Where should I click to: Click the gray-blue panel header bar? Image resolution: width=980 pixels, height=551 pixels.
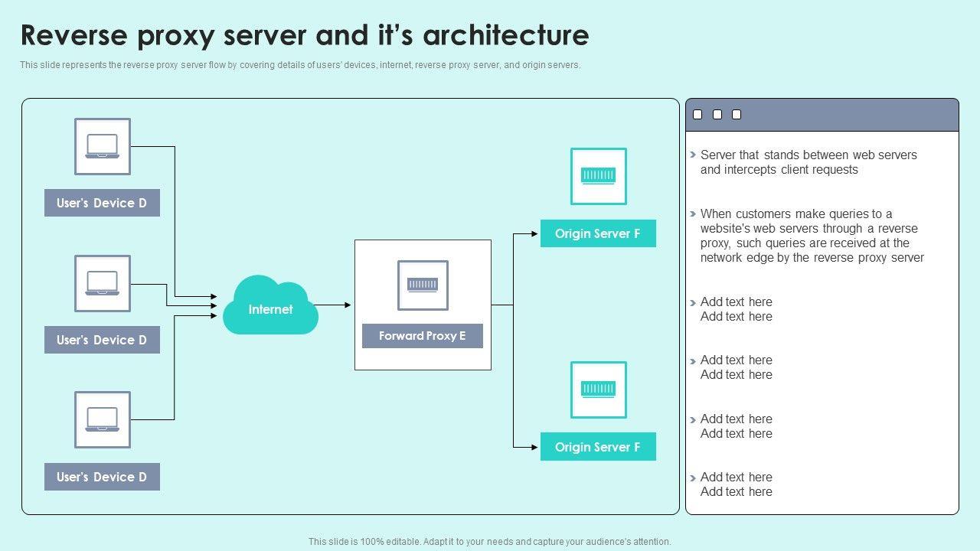point(842,115)
